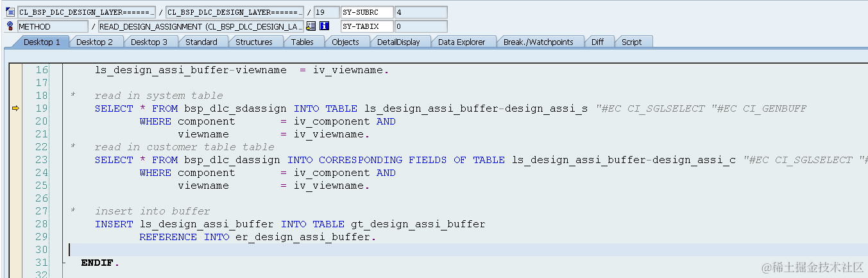Open the Break./Watchpoints tab
The image size is (868, 278).
pos(538,42)
